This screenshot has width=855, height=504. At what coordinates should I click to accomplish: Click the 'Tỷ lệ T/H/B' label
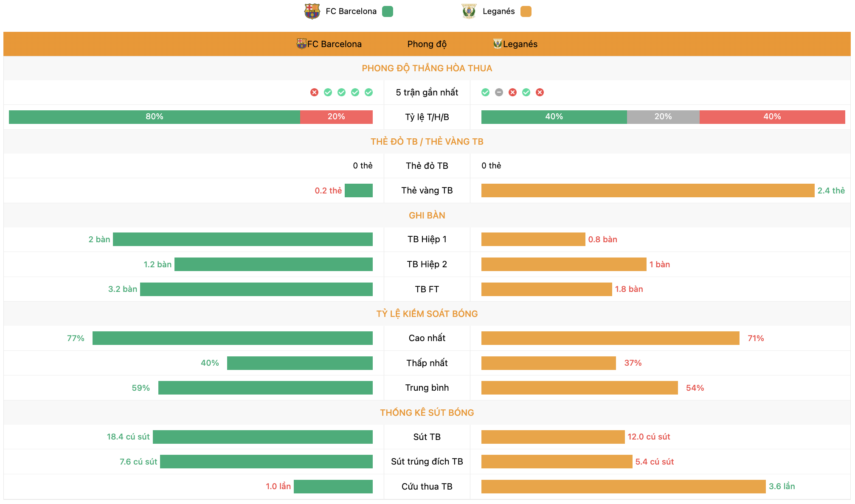[x=427, y=117]
